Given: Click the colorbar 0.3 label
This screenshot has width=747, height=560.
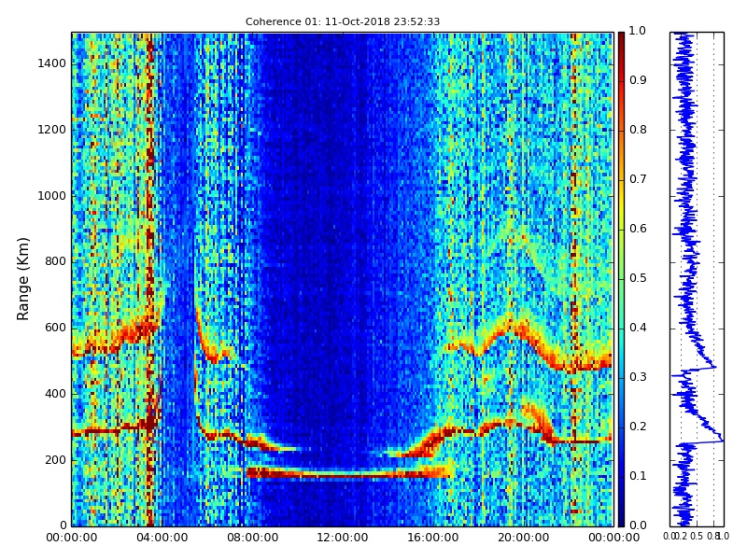Looking at the screenshot, I should coord(638,377).
